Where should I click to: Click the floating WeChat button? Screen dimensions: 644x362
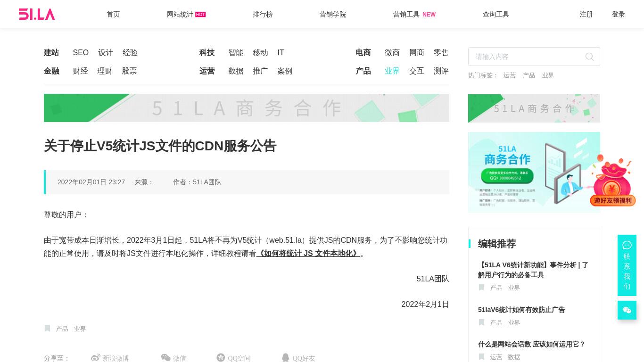click(627, 310)
